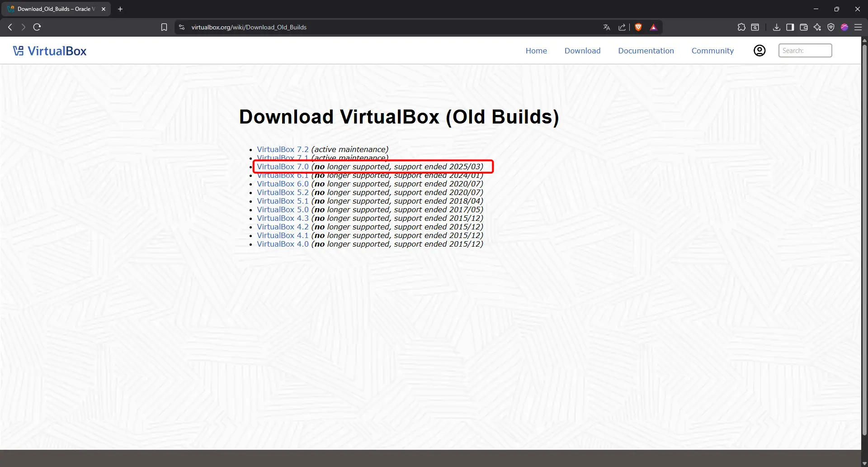Click the VirtualBox Search input field

(805, 51)
